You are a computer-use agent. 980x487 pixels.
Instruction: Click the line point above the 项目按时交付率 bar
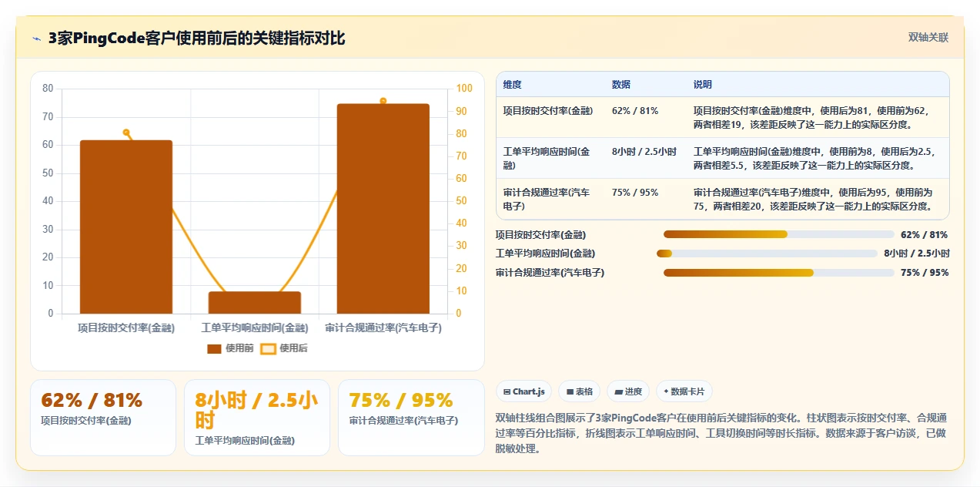click(126, 133)
